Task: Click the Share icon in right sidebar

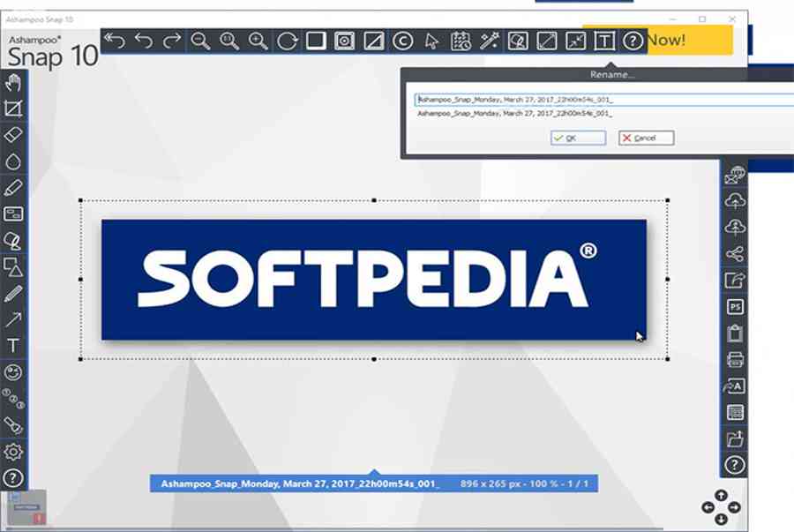Action: click(735, 254)
